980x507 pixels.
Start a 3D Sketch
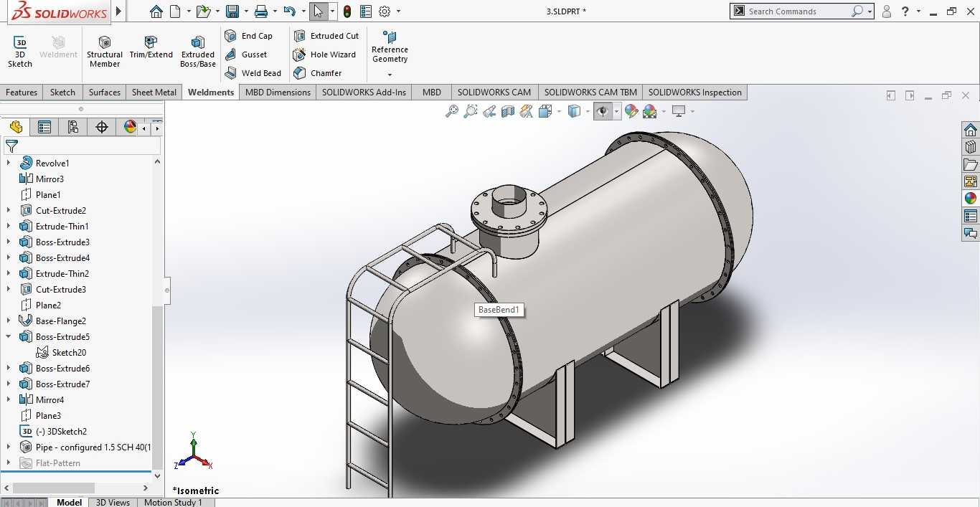[x=20, y=52]
